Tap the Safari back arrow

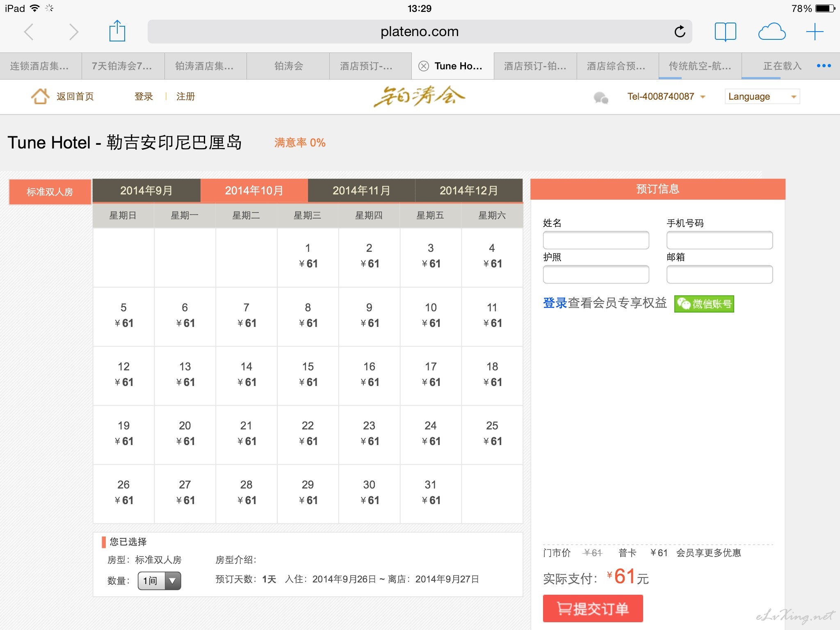pos(29,32)
